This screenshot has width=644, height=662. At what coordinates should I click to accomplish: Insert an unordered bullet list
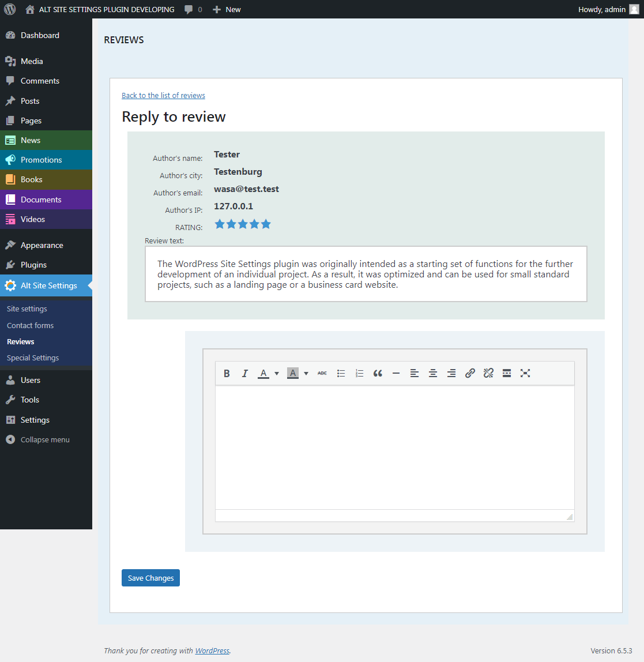[x=341, y=373]
